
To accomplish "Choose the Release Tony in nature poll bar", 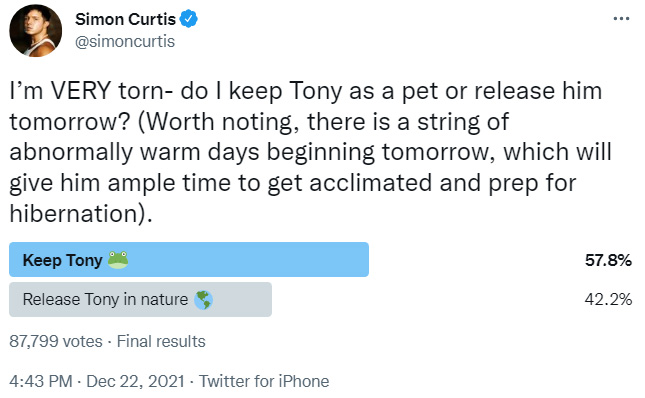I will pos(140,299).
